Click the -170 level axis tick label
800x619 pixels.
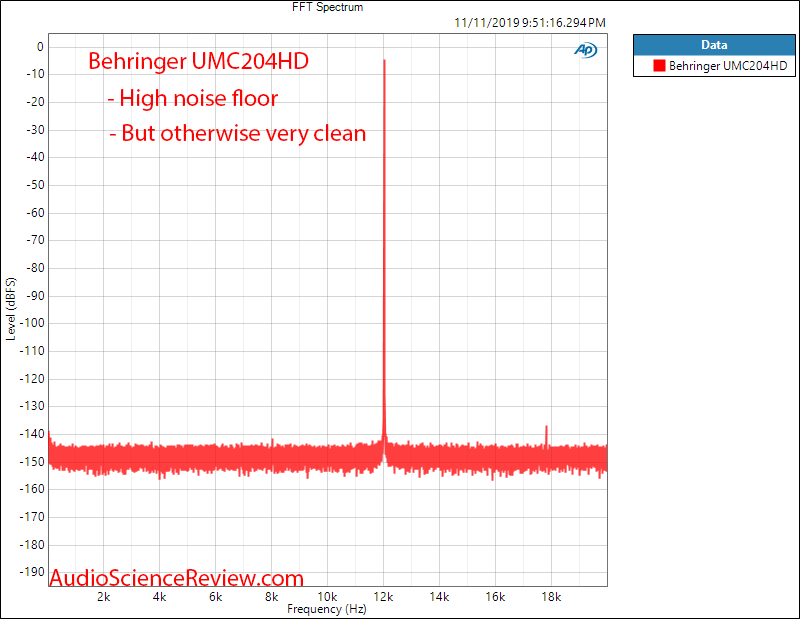click(x=32, y=517)
